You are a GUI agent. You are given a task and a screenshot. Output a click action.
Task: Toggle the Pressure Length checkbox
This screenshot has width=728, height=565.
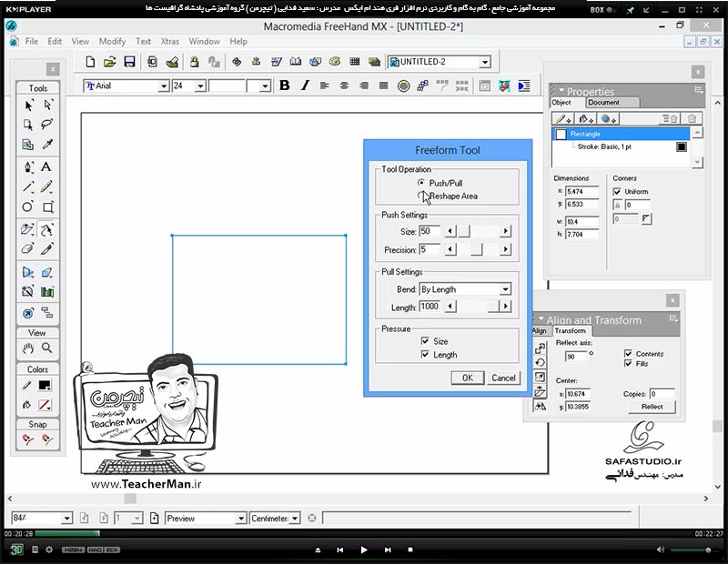[x=424, y=354]
